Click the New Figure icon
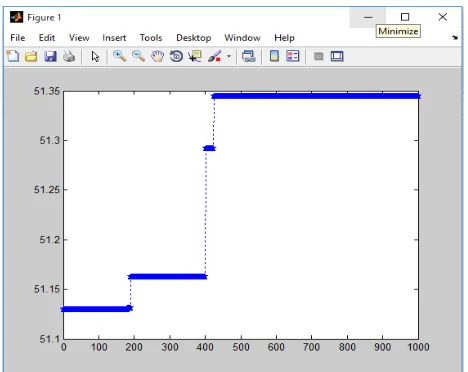The image size is (468, 372). click(13, 56)
